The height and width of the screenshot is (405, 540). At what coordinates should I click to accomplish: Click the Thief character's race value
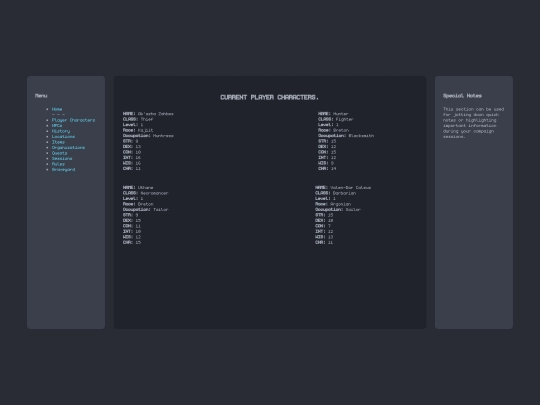point(145,130)
